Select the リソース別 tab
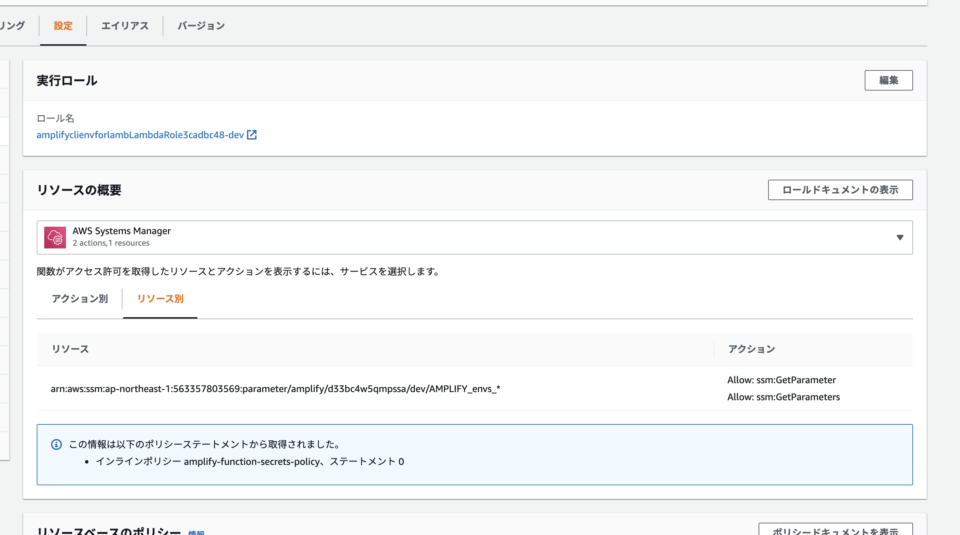This screenshot has width=960, height=535. click(x=160, y=299)
